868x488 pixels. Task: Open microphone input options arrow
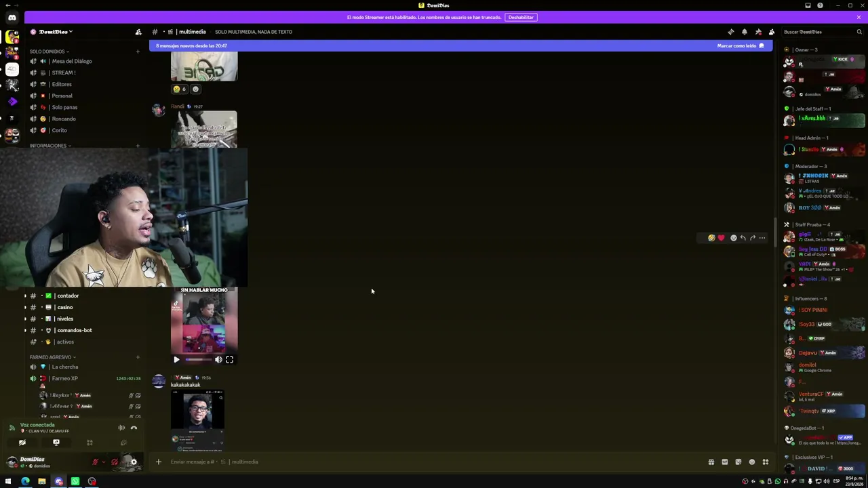point(103,462)
